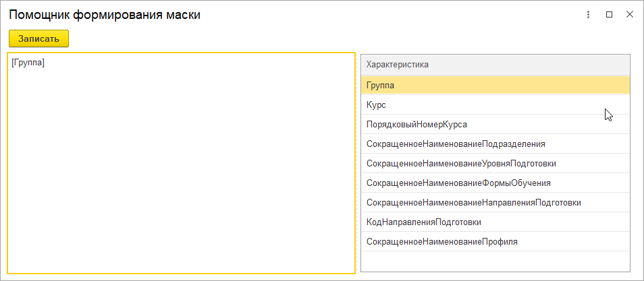Click the empty area below СокращенноеНаименованиеПрофиля
This screenshot has width=644, height=281.
[495, 261]
